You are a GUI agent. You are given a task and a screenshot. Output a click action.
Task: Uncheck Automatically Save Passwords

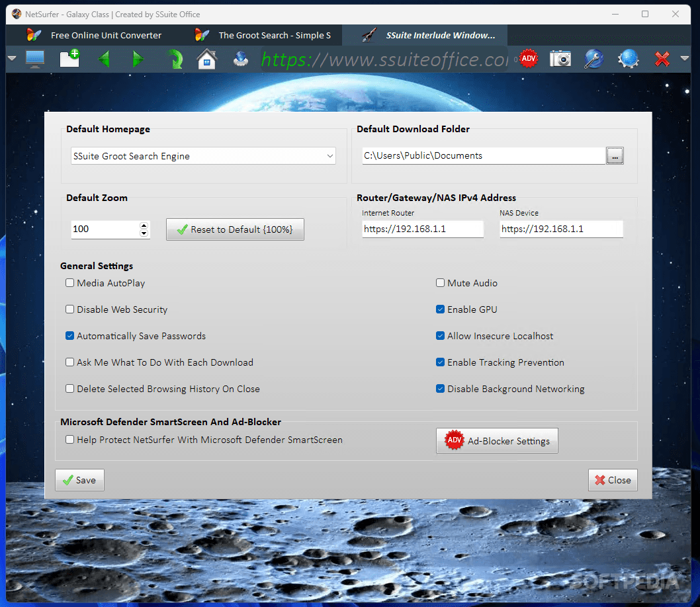click(69, 336)
